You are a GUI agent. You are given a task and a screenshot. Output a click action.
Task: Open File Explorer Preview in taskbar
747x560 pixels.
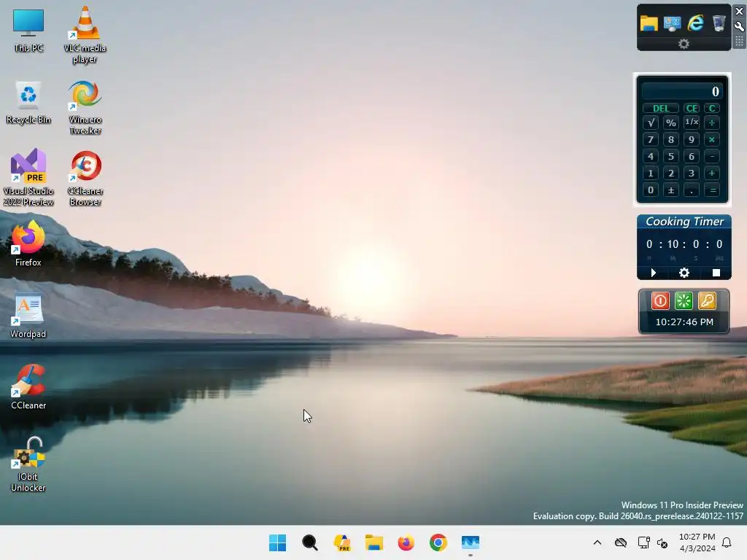pyautogui.click(x=342, y=542)
